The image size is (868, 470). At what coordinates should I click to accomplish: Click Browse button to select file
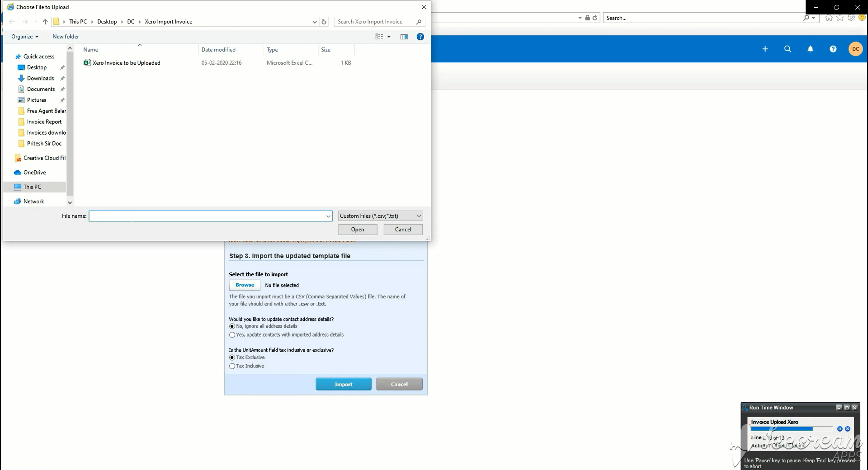pos(245,285)
